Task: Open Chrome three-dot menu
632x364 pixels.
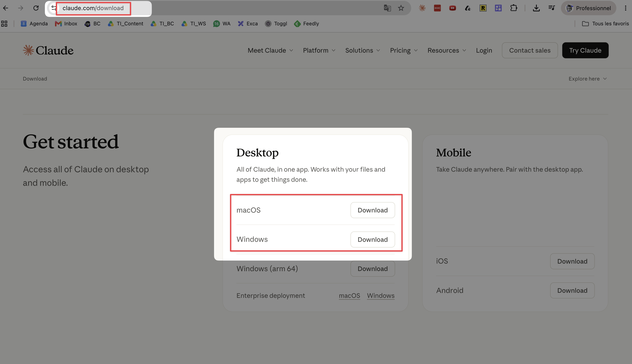Action: click(625, 8)
